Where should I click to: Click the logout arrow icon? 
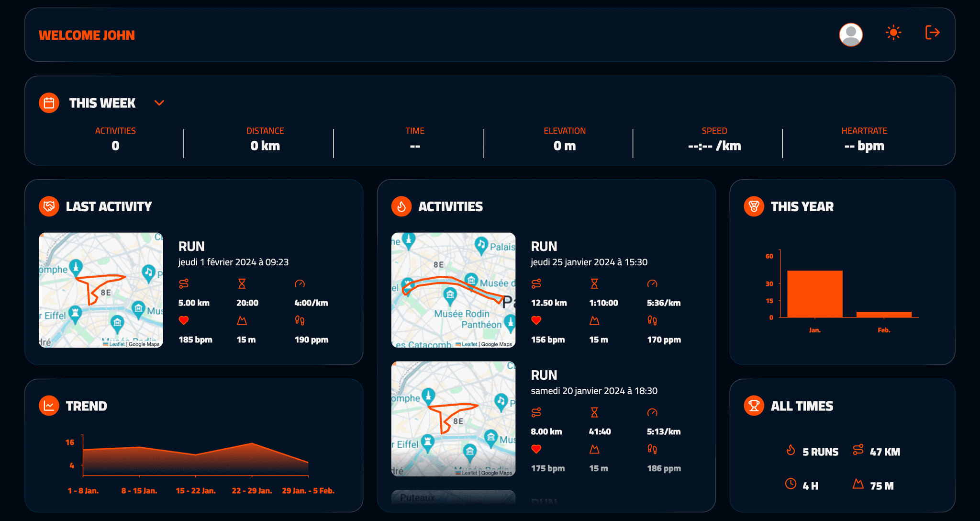pyautogui.click(x=932, y=33)
